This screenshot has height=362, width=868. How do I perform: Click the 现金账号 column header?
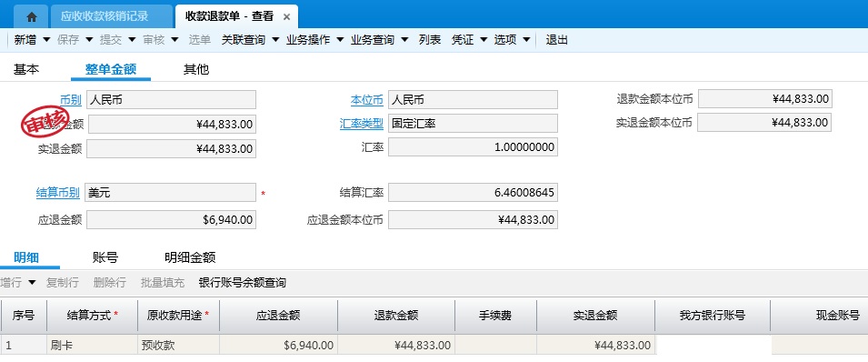click(819, 316)
